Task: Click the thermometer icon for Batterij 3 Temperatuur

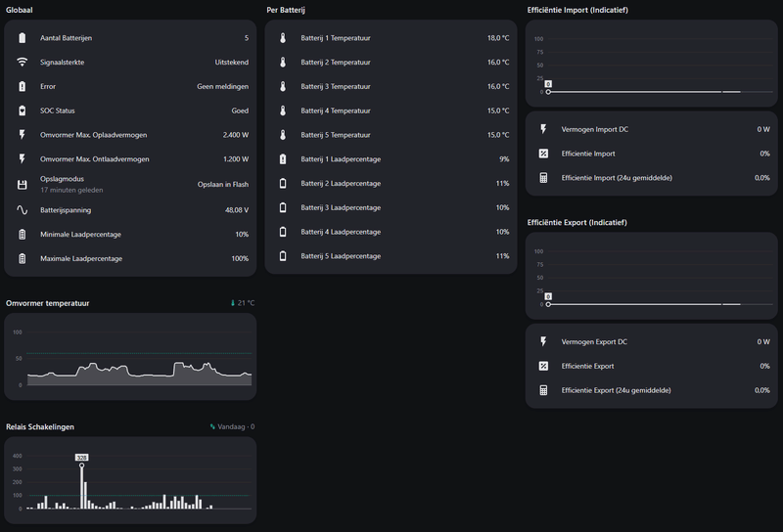Action: [283, 86]
